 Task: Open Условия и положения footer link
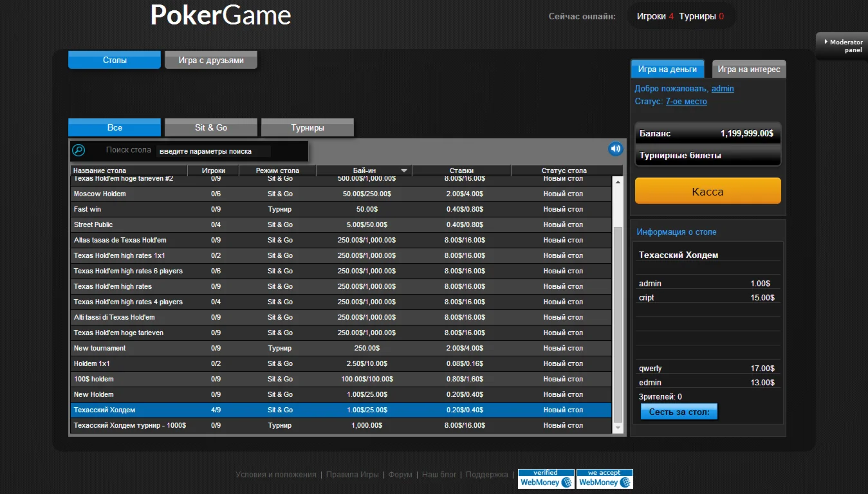click(x=276, y=475)
